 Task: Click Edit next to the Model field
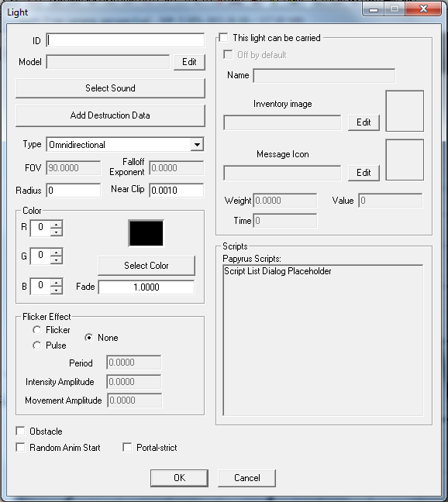(189, 62)
